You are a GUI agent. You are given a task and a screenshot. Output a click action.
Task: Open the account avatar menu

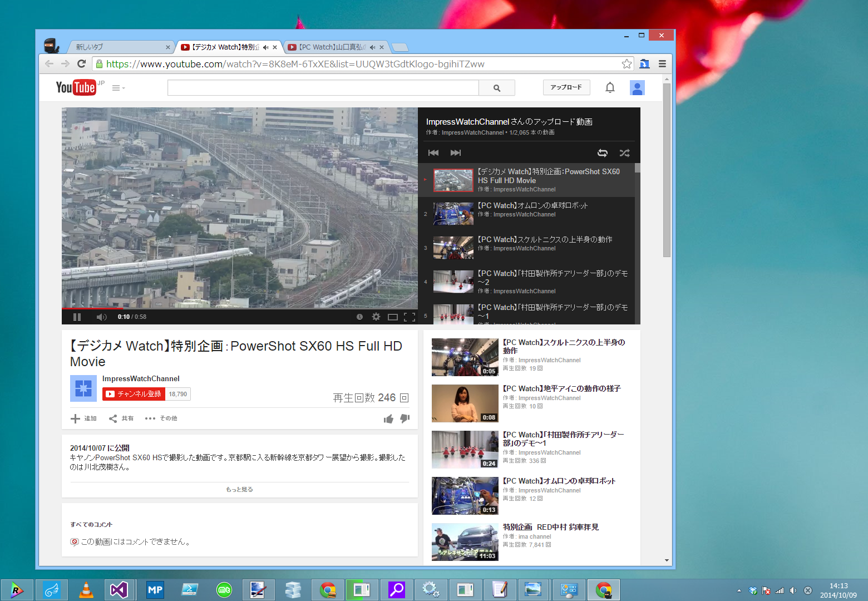tap(637, 88)
